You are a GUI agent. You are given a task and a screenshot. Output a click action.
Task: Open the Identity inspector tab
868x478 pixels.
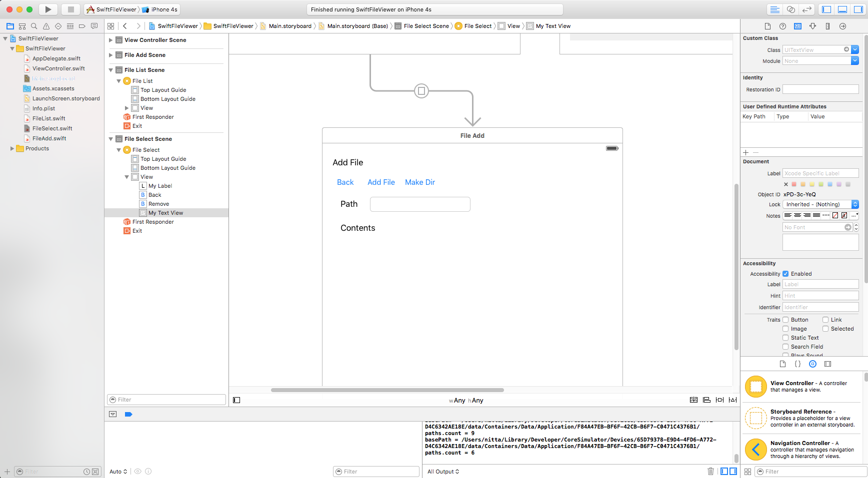tap(797, 26)
